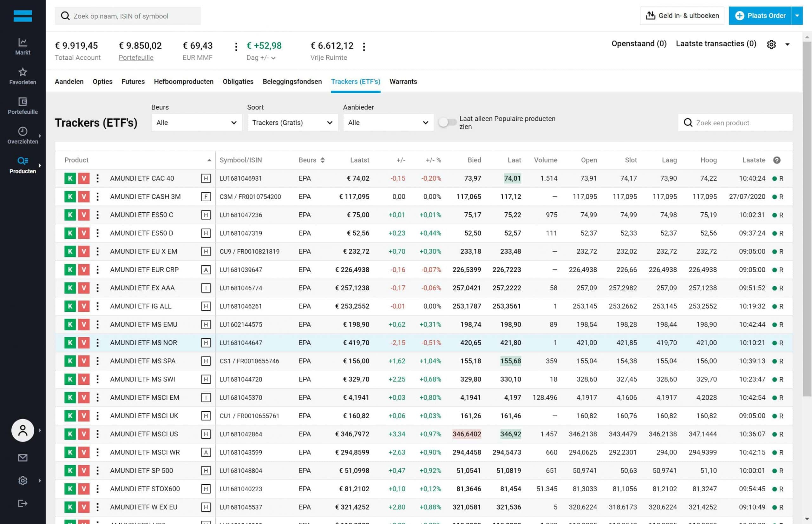Open AMUNDI ETF W EX EU product
This screenshot has width=812, height=524.
143,507
